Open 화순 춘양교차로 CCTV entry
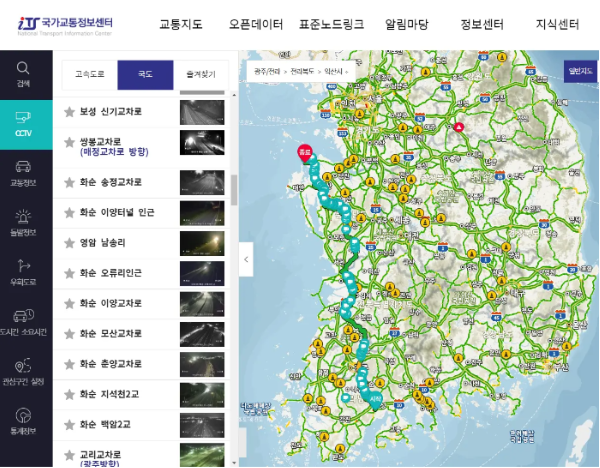 tap(141, 364)
